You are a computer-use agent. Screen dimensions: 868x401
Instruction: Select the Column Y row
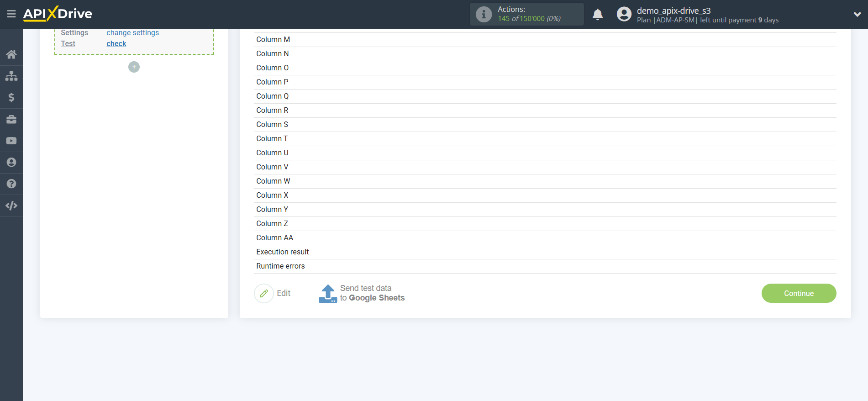point(545,210)
